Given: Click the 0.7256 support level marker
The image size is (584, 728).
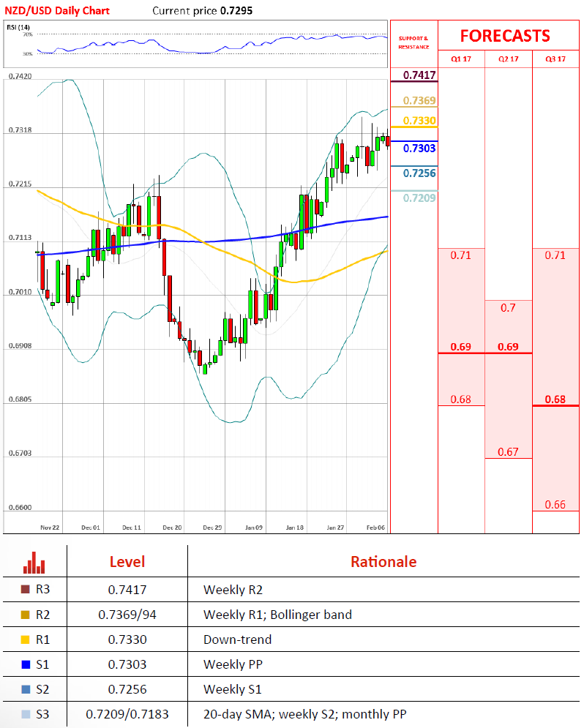Looking at the screenshot, I should [419, 173].
